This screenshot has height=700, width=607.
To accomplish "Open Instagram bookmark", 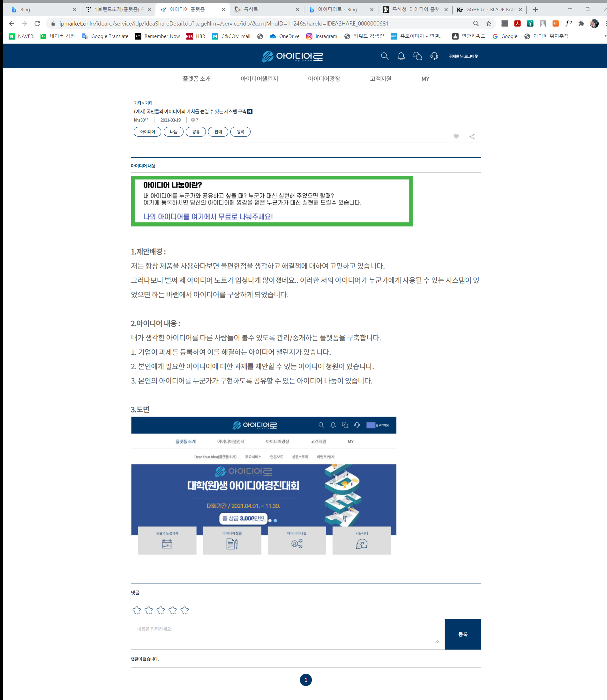I will 321,36.
